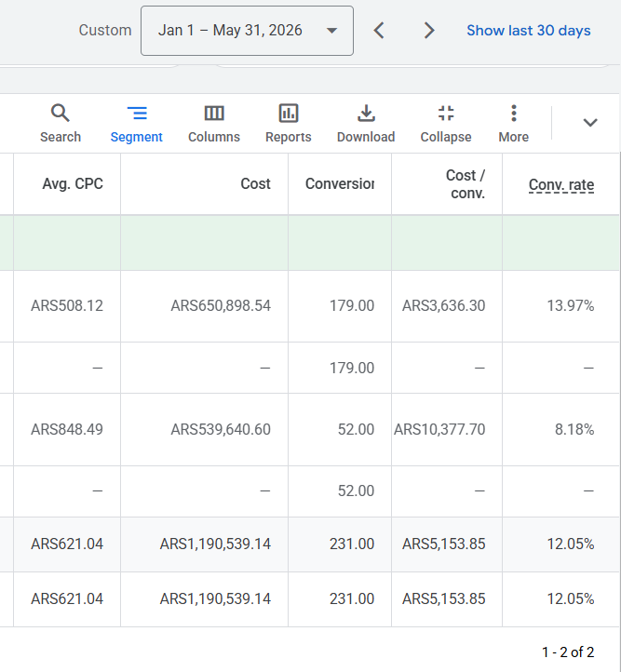Open the date range dropdown
The width and height of the screenshot is (621, 672).
(248, 31)
